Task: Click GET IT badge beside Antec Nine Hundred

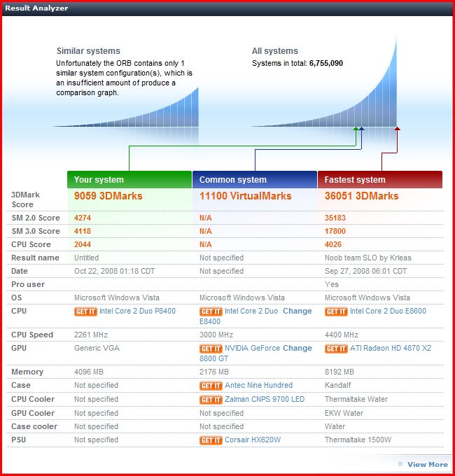Action: pos(211,386)
